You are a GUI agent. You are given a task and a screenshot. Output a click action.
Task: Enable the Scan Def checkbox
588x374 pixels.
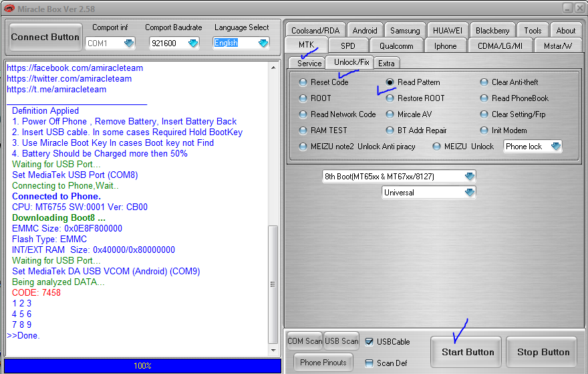369,363
